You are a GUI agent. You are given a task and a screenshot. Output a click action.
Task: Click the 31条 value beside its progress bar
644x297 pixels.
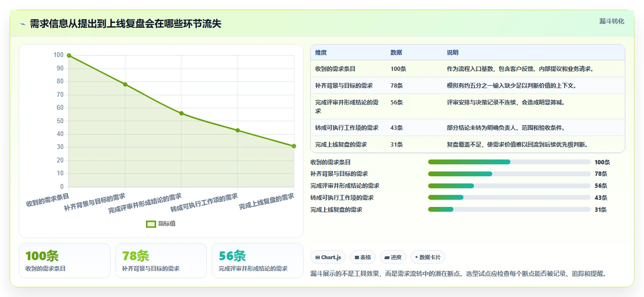click(x=601, y=210)
